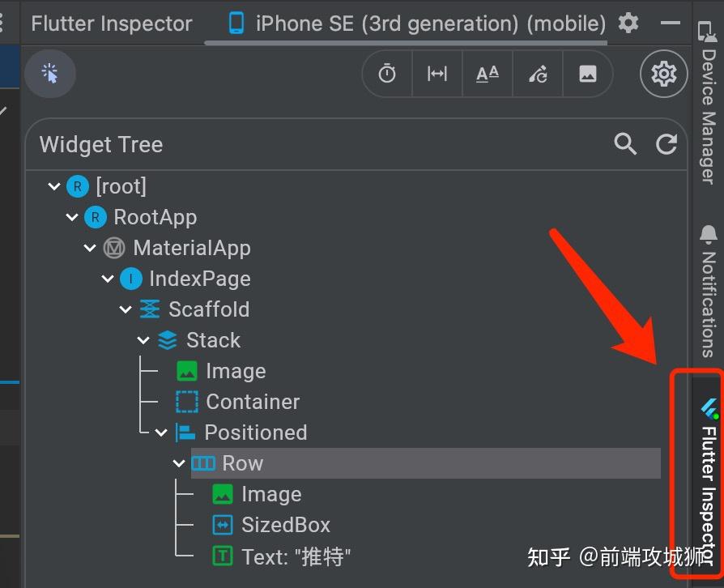The height and width of the screenshot is (588, 724).
Task: Select the iPhone SE device tab
Action: click(413, 23)
